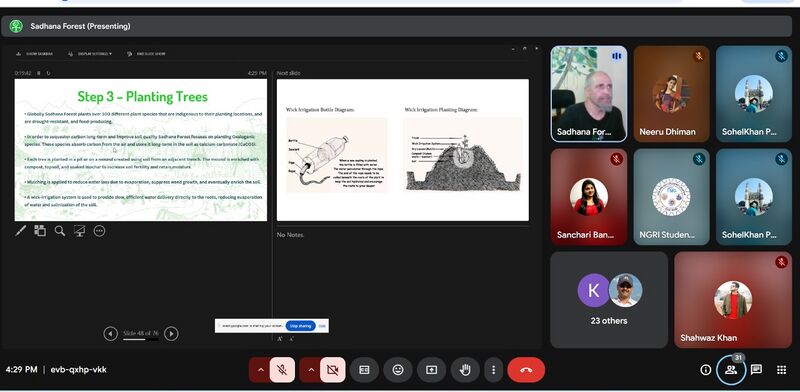The width and height of the screenshot is (800, 392).
Task: Select the Sadhana Forest video tile
Action: (x=589, y=94)
